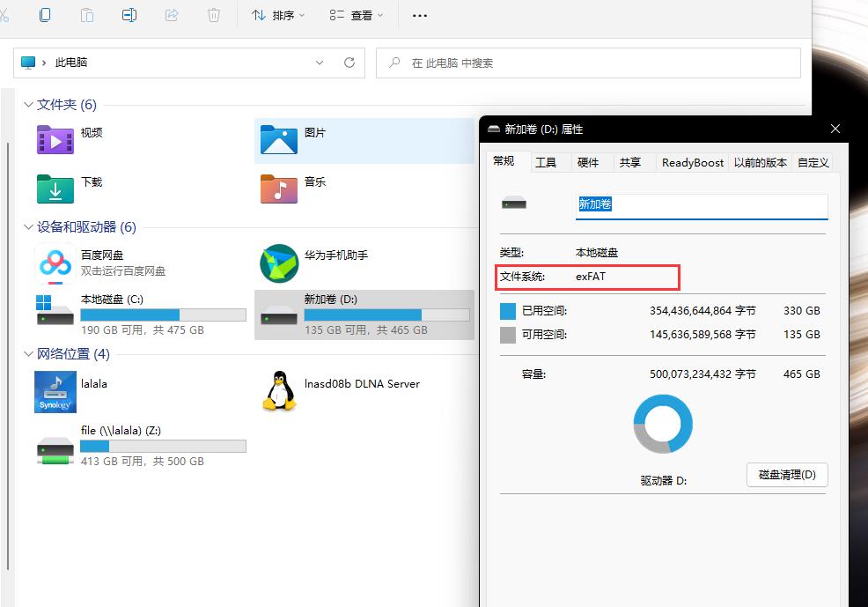Image resolution: width=868 pixels, height=607 pixels.
Task: Switch to the ReadyBoost tab
Action: tap(692, 162)
